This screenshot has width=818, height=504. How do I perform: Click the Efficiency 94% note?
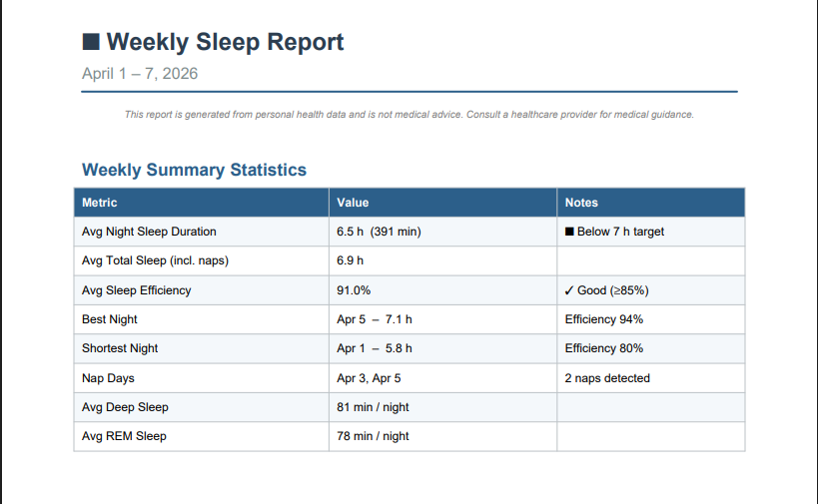click(603, 319)
